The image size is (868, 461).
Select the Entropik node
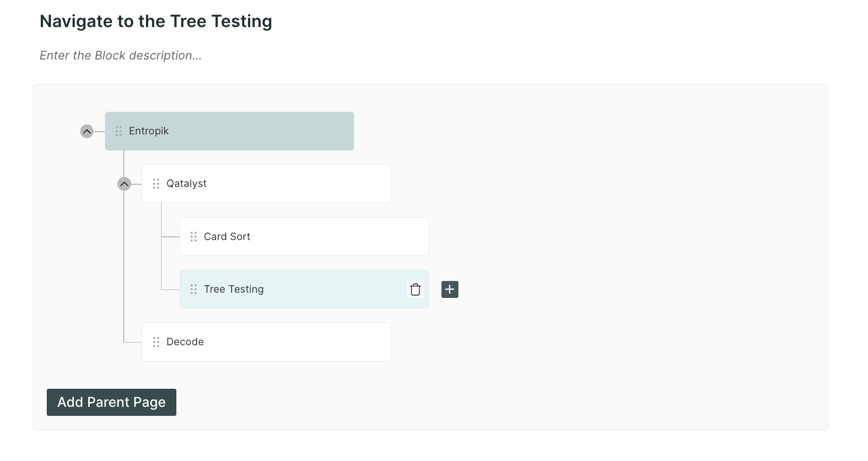click(229, 131)
